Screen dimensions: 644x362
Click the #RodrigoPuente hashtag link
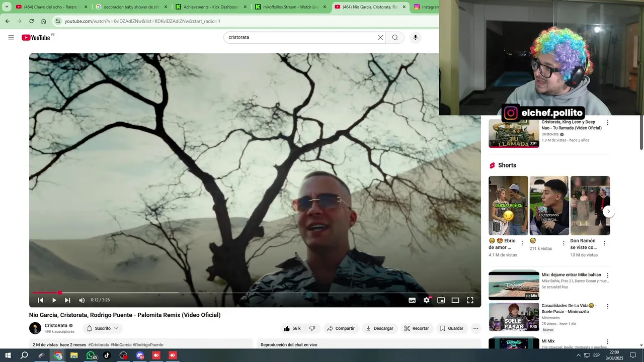click(x=148, y=345)
